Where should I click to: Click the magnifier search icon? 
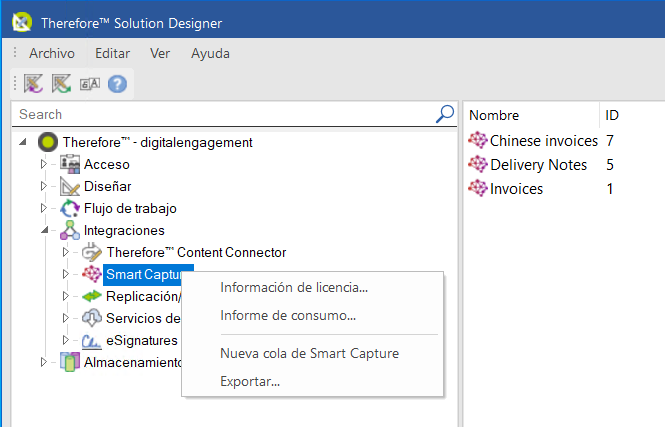click(445, 114)
